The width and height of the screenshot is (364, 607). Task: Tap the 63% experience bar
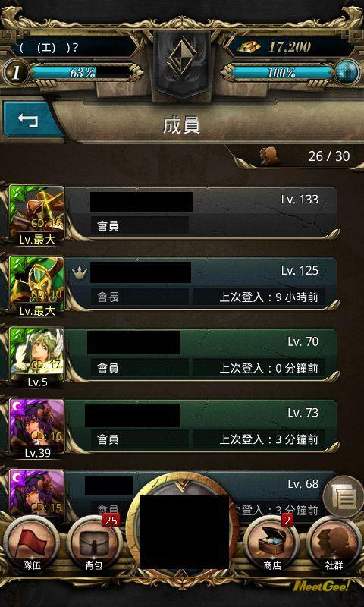click(83, 72)
